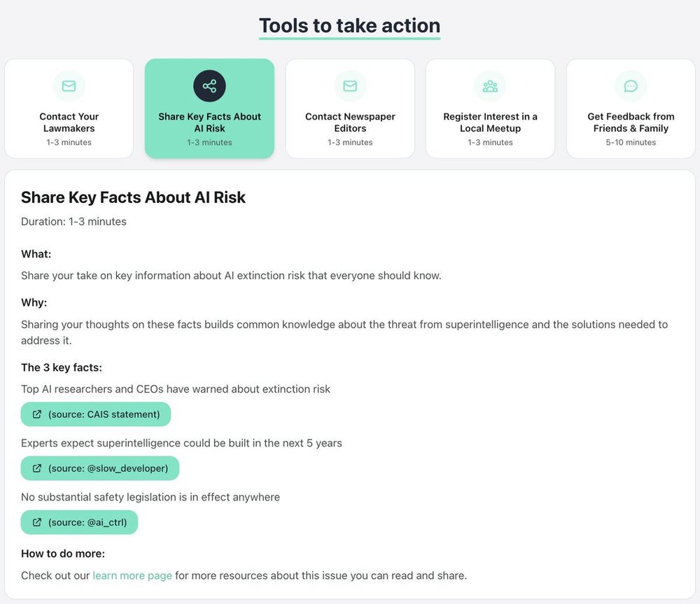
Task: Open the Register Interest in a Local Meetup card
Action: point(490,108)
